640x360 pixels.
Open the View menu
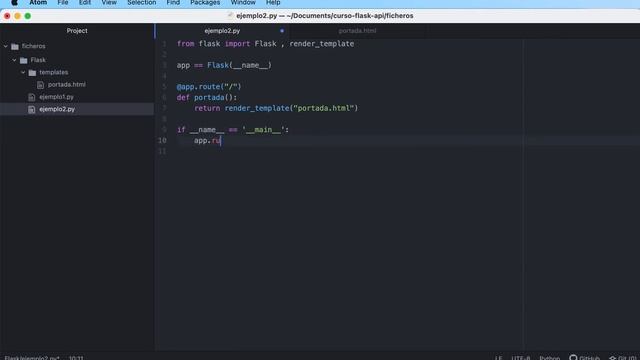pos(109,2)
